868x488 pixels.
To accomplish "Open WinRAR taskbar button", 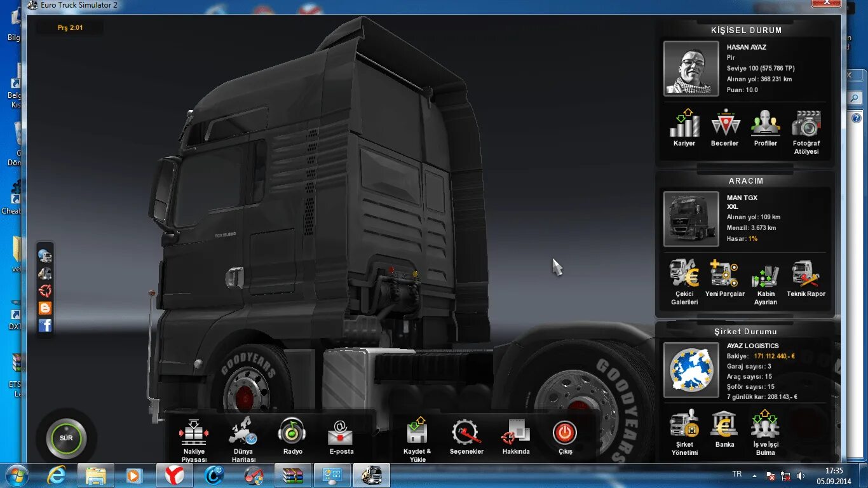I will [x=292, y=475].
